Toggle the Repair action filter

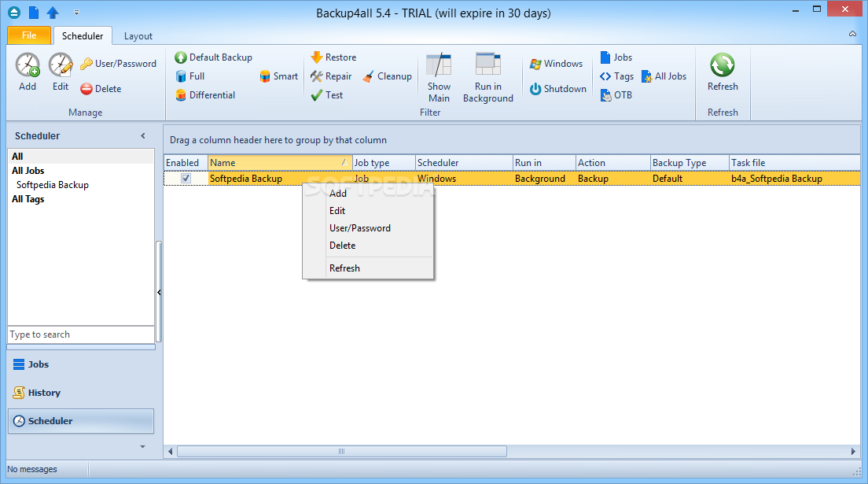(x=330, y=76)
